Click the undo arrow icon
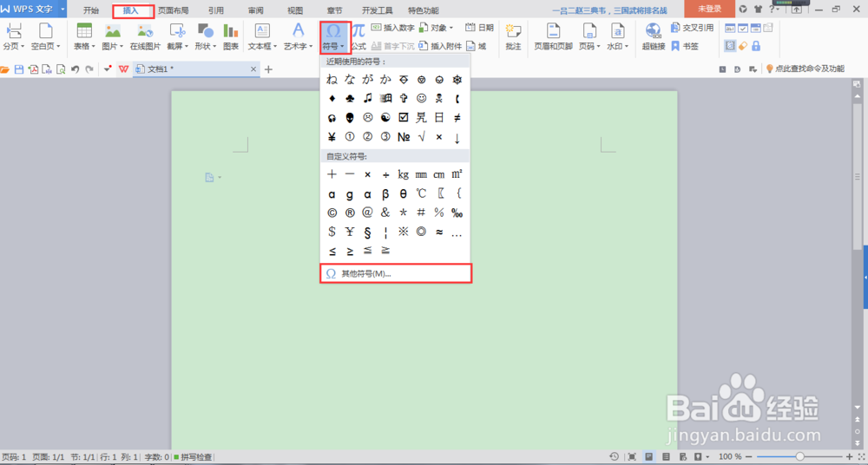Screen dimensions: 868x465 (76, 69)
